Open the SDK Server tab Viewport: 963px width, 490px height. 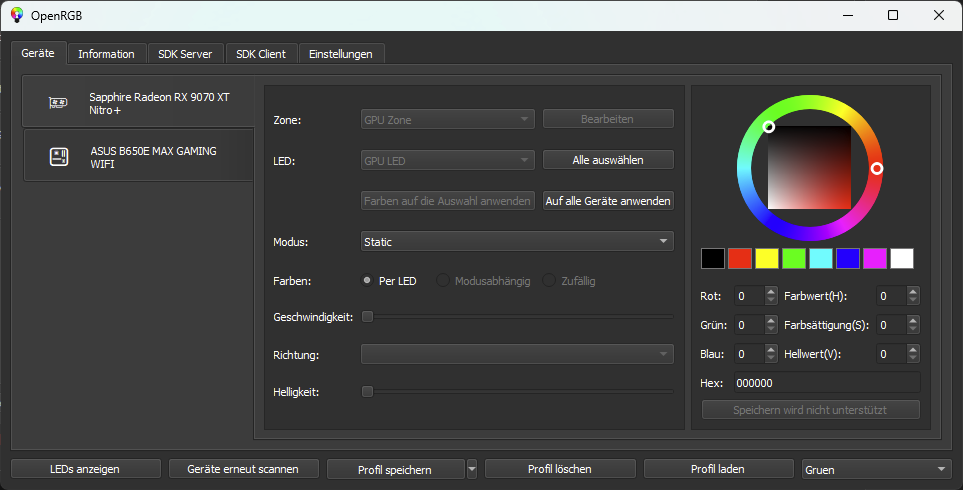coord(185,54)
